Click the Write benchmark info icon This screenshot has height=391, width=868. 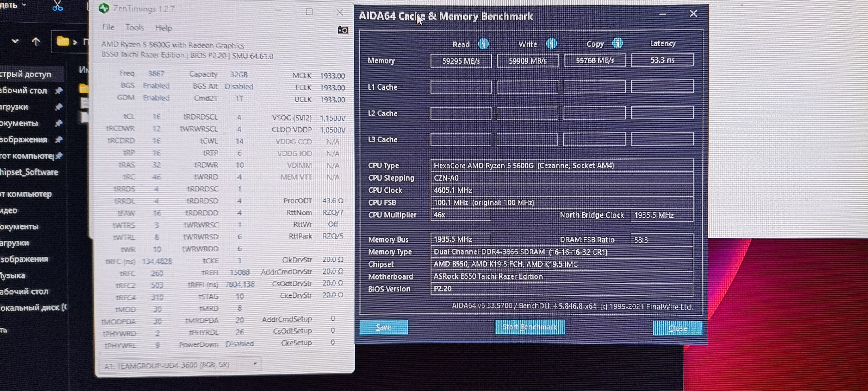pyautogui.click(x=551, y=43)
